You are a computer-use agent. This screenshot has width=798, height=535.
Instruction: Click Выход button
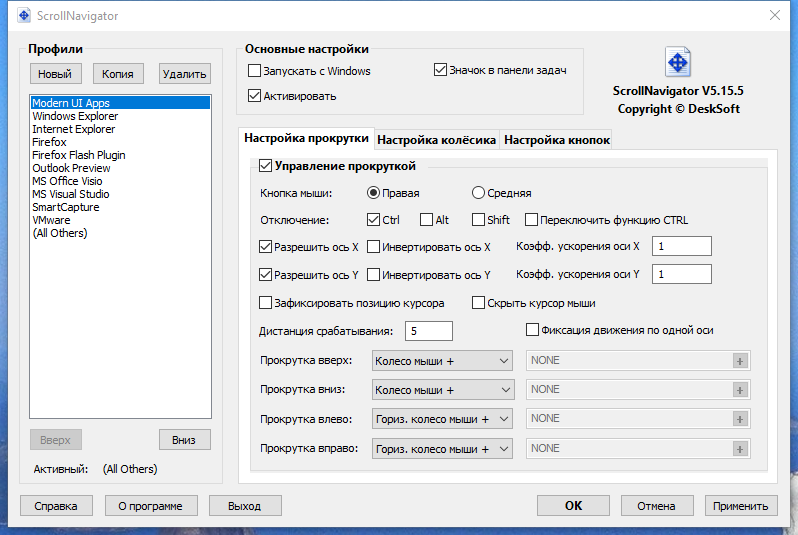(x=245, y=506)
